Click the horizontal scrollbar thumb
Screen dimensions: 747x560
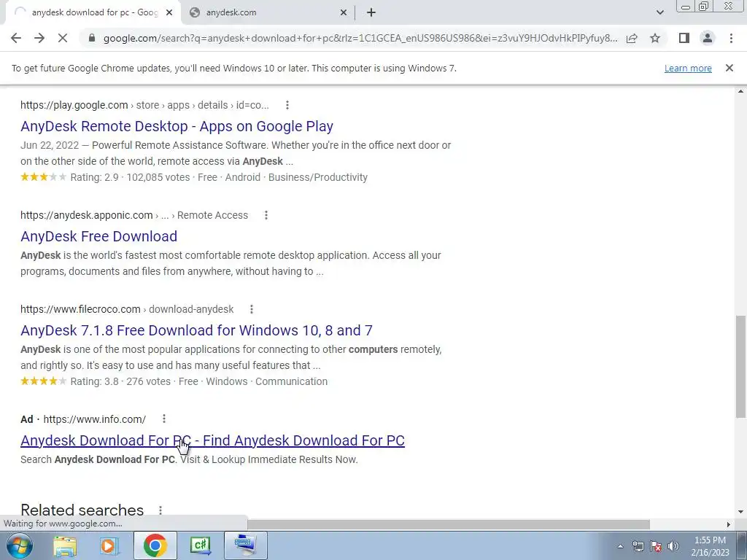point(448,524)
